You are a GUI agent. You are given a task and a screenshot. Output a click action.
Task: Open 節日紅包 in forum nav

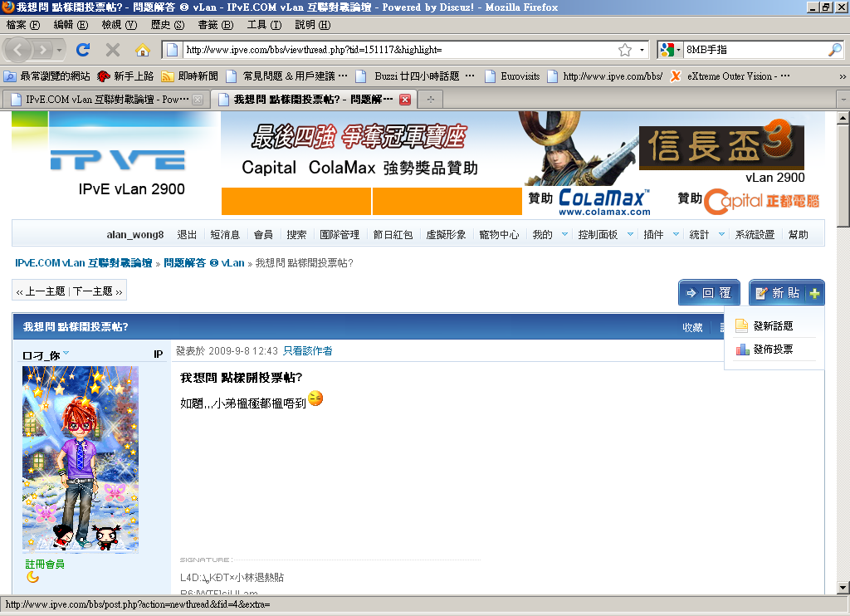pos(393,235)
